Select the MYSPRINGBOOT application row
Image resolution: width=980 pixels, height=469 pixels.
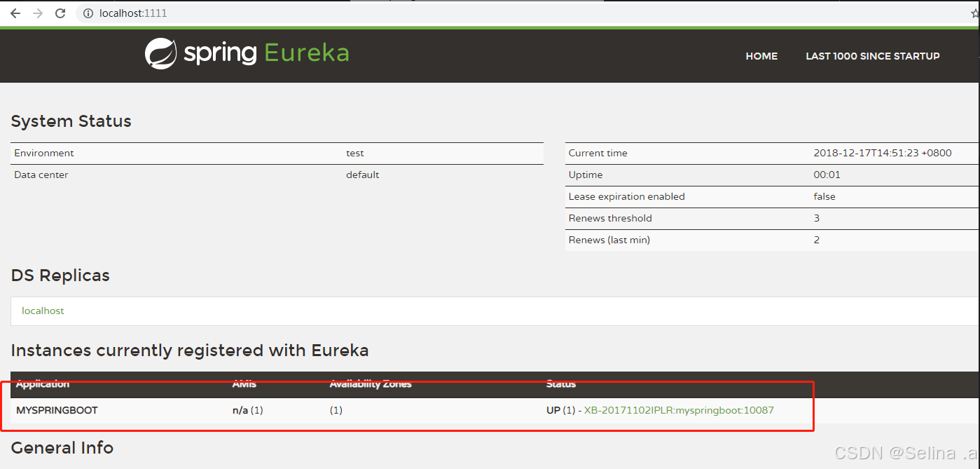57,410
